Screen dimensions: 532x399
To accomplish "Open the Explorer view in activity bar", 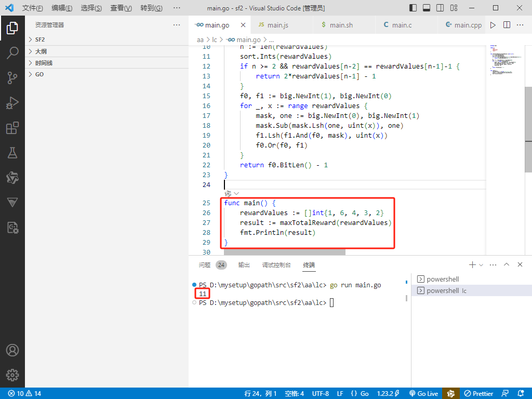I will [12, 28].
